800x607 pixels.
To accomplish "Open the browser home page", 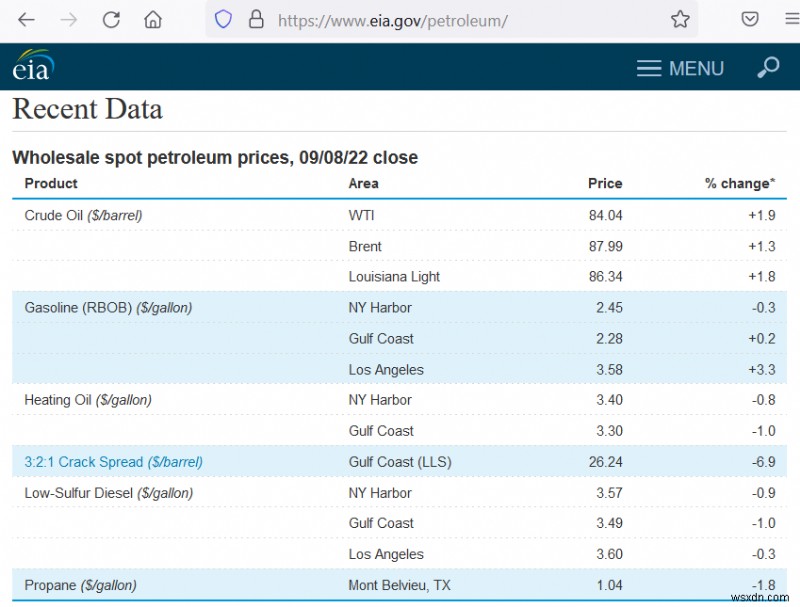I will pyautogui.click(x=151, y=19).
